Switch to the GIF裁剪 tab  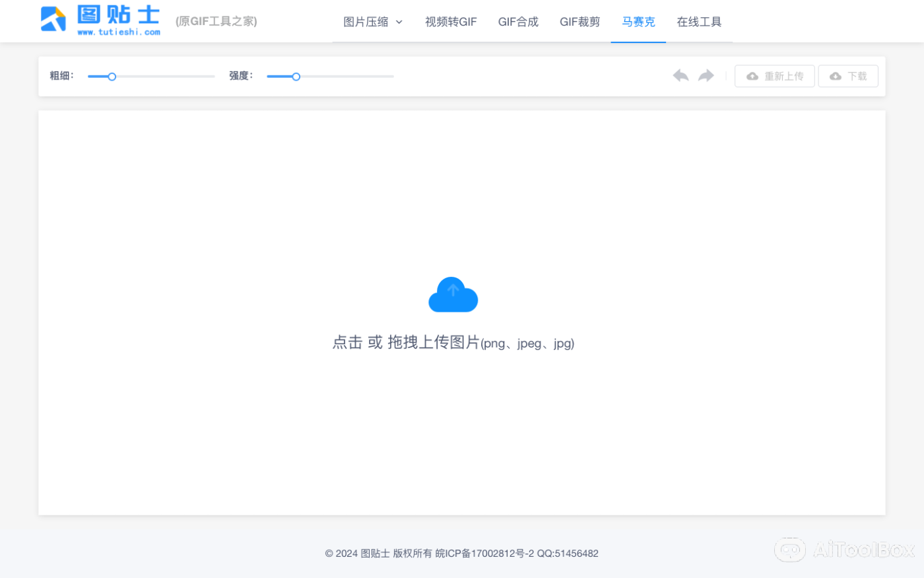tap(579, 21)
